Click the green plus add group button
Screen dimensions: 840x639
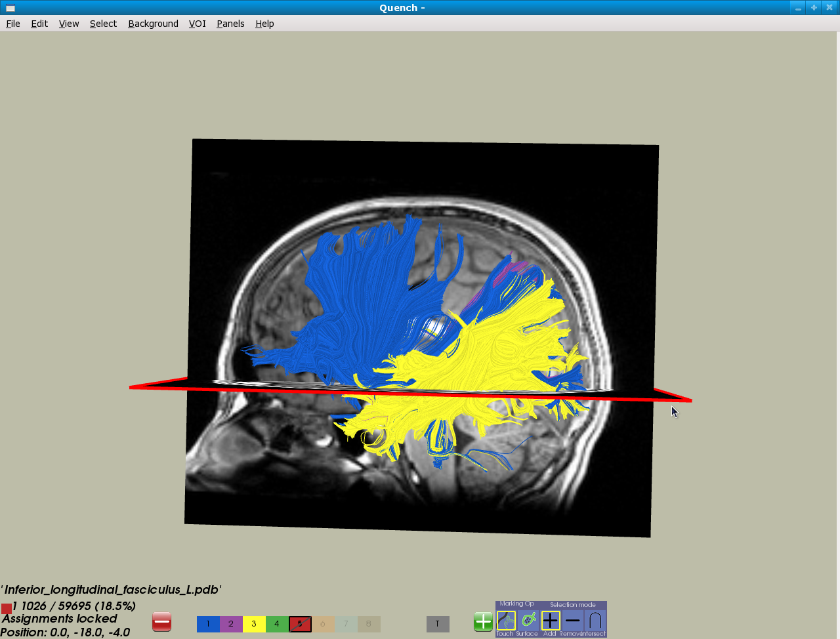tap(483, 622)
